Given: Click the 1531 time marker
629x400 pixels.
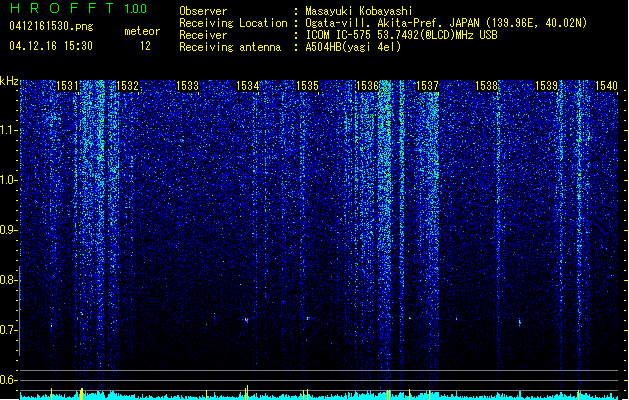Looking at the screenshot, I should click(67, 86).
